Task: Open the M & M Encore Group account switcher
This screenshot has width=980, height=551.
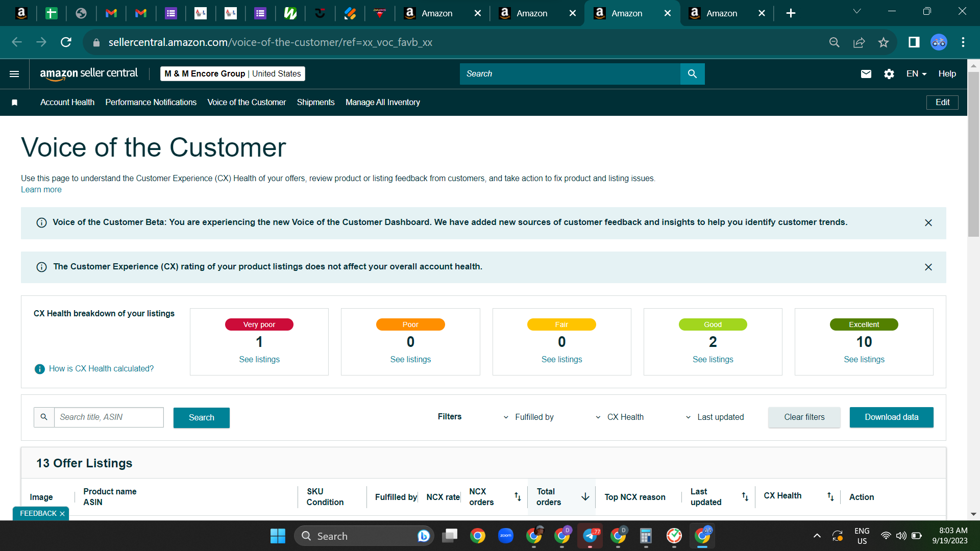Action: coord(233,74)
